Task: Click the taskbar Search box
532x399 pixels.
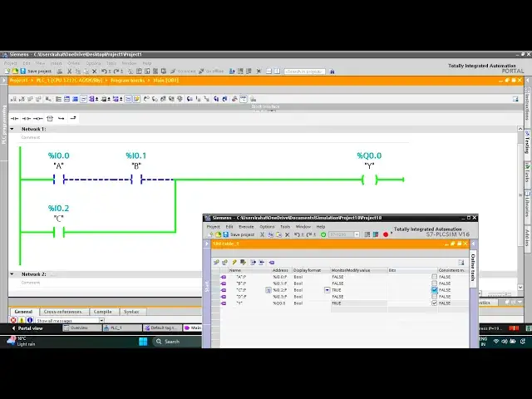Action: point(176,342)
